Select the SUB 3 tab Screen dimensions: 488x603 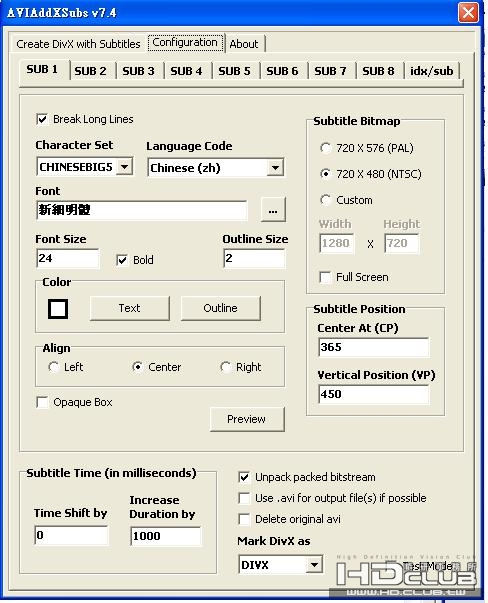pos(138,71)
